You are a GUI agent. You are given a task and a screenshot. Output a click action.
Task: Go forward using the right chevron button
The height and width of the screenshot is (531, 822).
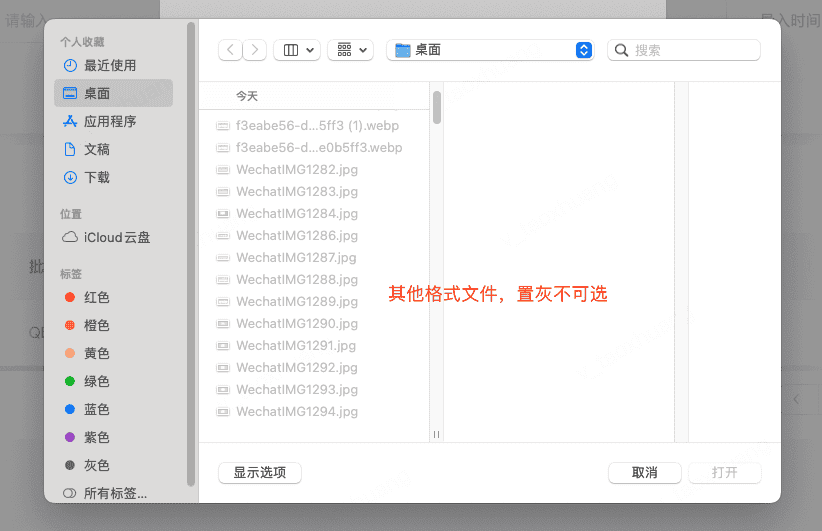click(255, 50)
